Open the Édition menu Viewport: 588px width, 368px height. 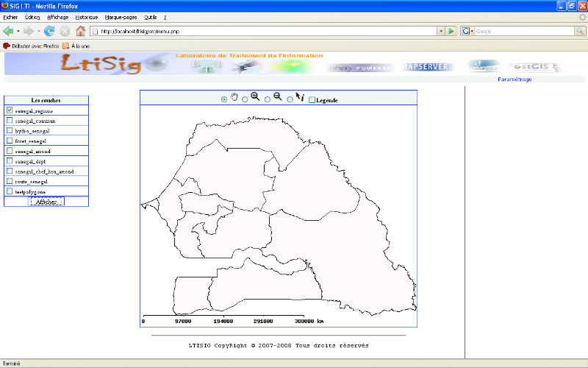point(32,17)
